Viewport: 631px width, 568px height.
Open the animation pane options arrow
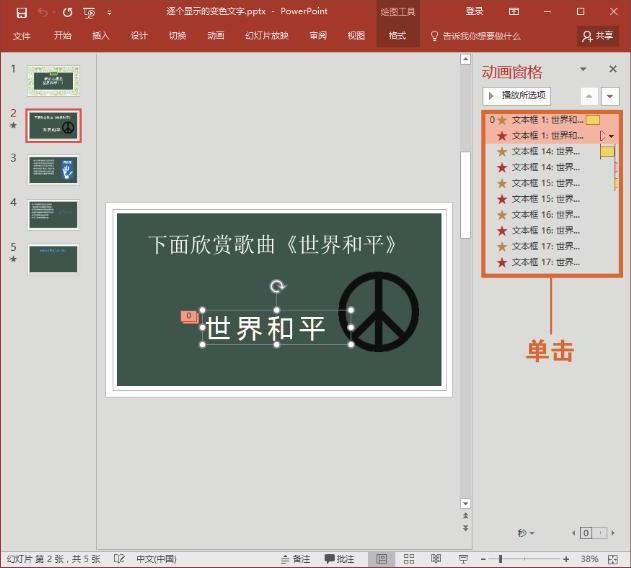click(x=583, y=69)
